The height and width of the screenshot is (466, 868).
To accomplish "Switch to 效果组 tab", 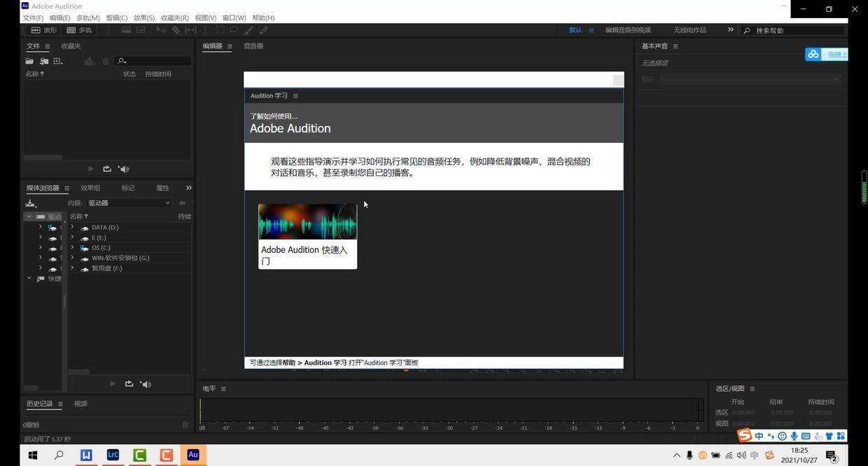I will click(x=90, y=188).
